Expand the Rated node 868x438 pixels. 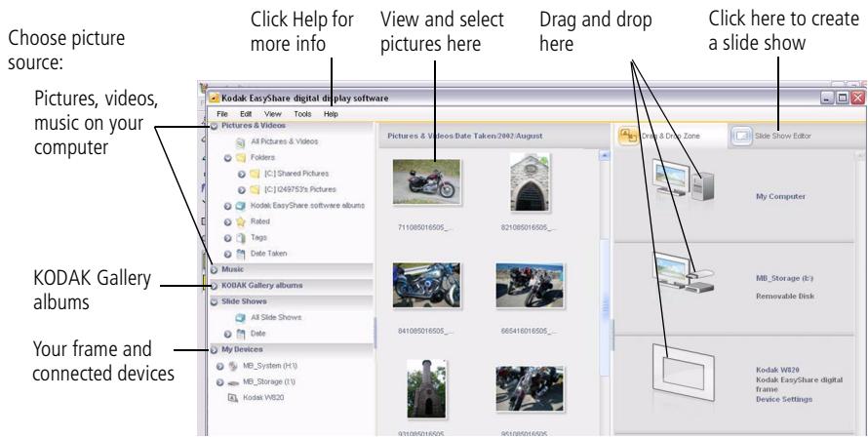tap(227, 222)
